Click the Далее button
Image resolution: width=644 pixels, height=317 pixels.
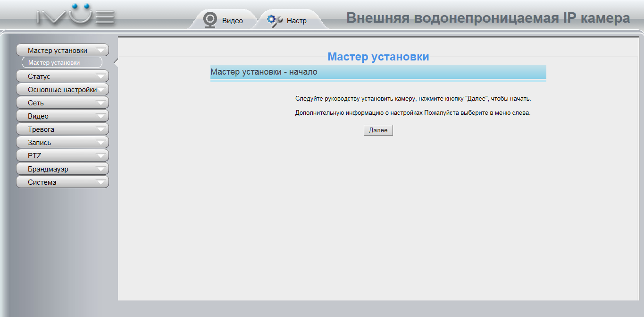[378, 130]
